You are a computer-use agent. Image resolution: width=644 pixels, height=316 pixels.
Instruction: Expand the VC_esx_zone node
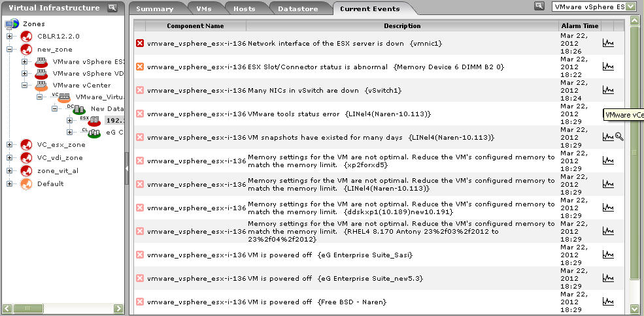pos(9,145)
